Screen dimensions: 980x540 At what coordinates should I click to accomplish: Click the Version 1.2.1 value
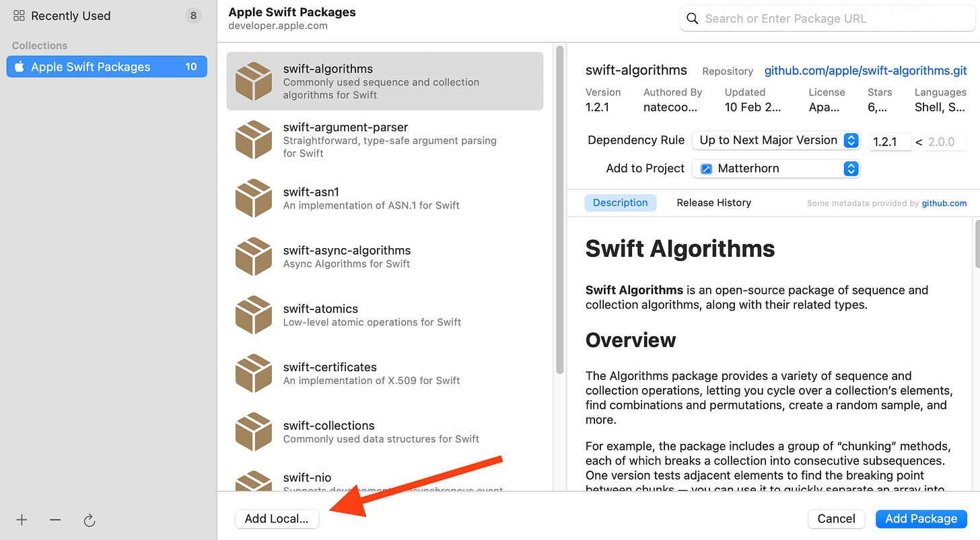[597, 107]
